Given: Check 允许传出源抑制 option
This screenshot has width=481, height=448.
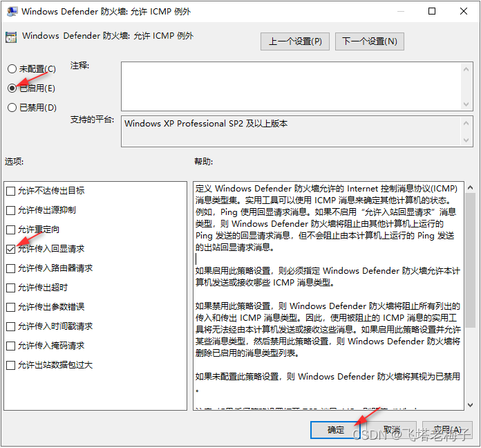Looking at the screenshot, I should [x=11, y=210].
